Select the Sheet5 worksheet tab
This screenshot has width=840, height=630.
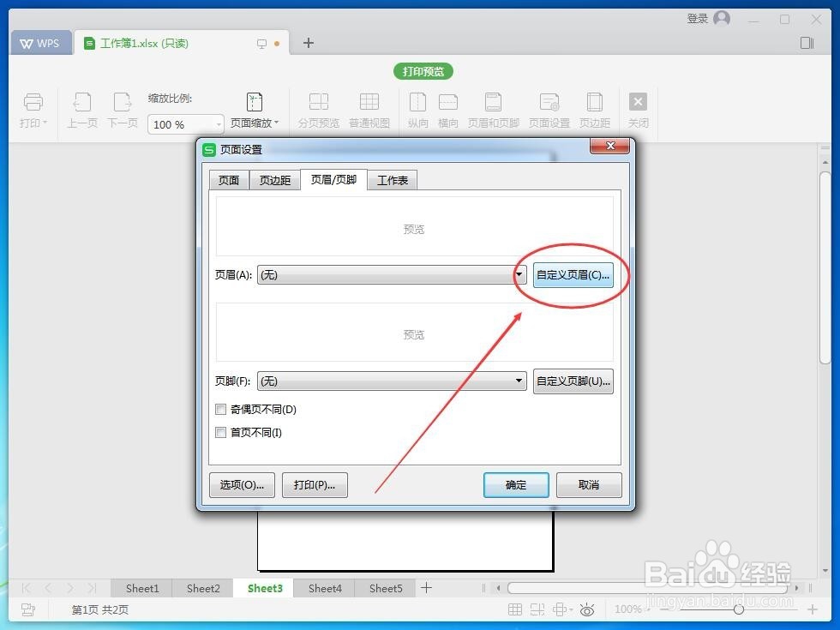385,588
